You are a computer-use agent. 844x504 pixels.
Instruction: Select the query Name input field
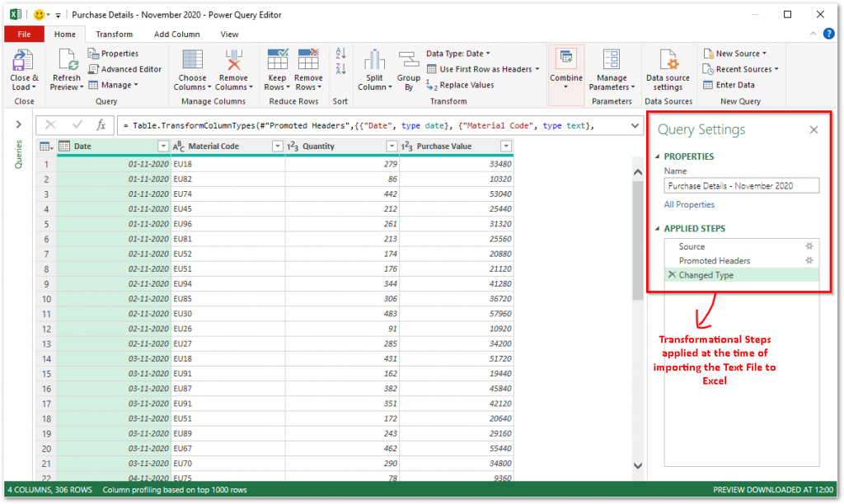(740, 184)
